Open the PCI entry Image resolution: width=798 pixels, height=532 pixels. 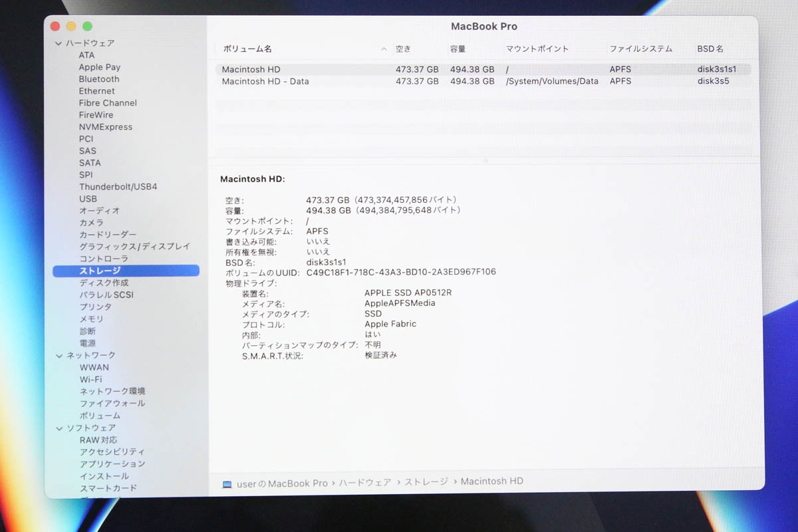click(86, 139)
